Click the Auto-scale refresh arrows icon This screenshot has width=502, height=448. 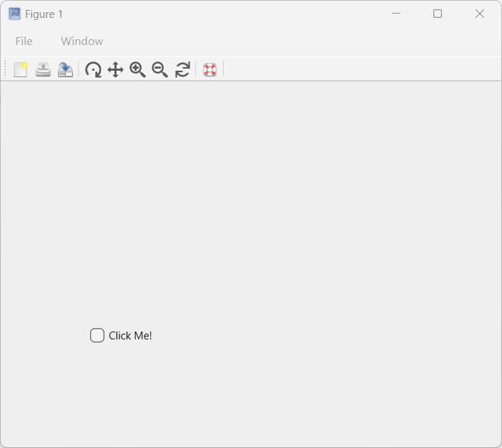pyautogui.click(x=182, y=69)
